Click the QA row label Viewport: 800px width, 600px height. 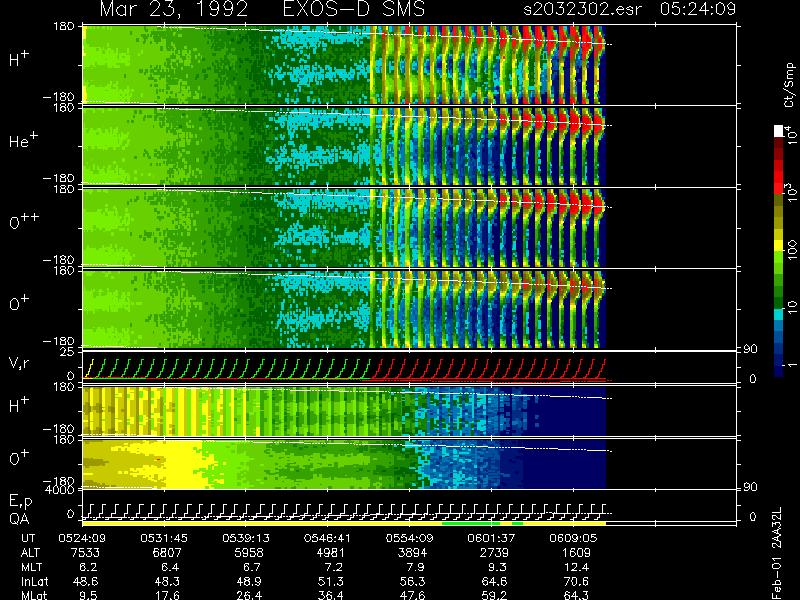click(x=19, y=518)
